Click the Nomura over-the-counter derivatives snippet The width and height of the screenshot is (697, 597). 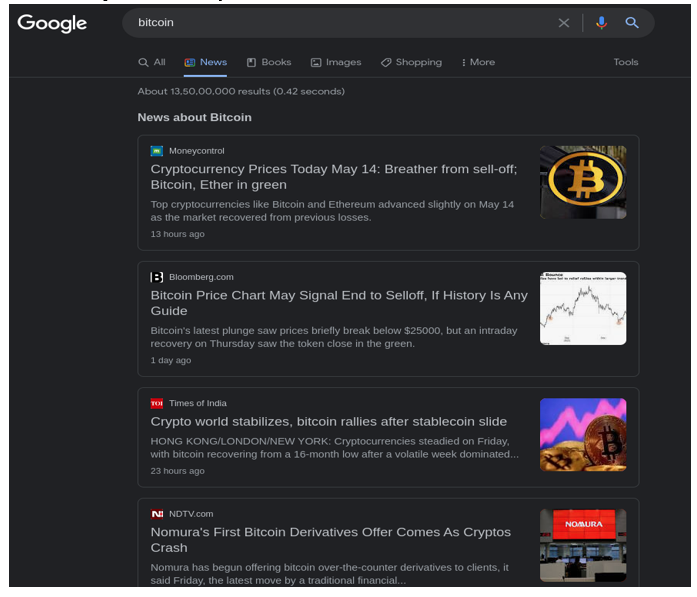329,574
